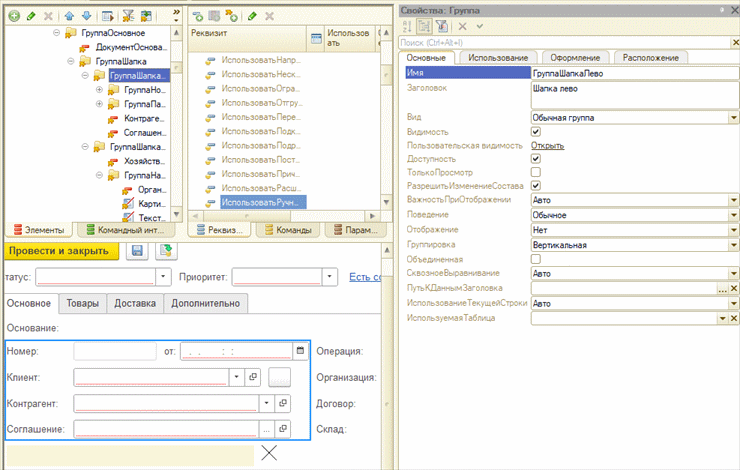Click the save diskette icon on form preview
The image size is (740, 470).
[137, 251]
